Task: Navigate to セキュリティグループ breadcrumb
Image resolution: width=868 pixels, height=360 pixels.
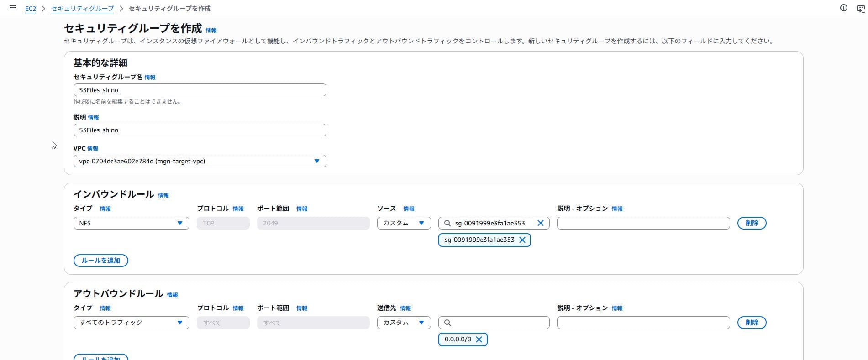Action: point(82,9)
